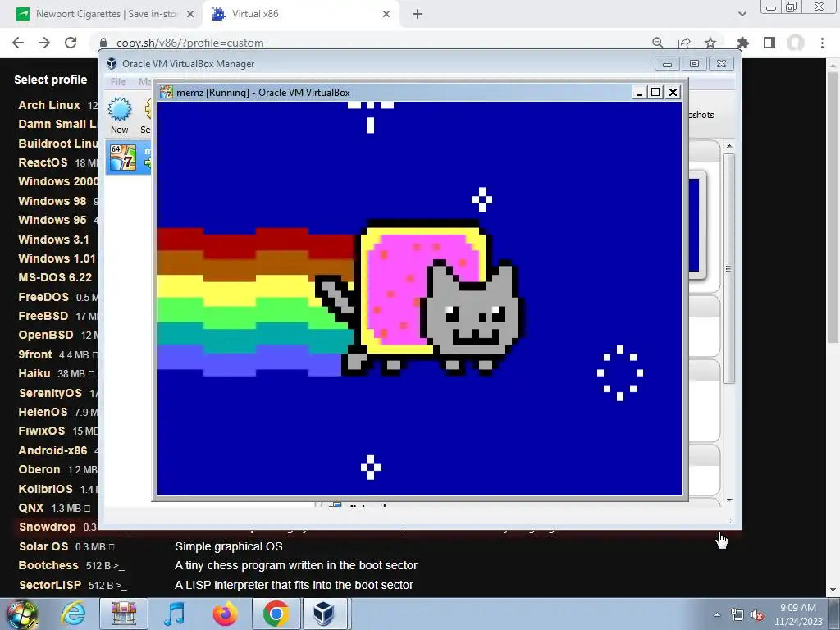The width and height of the screenshot is (840, 630).
Task: Open Firefox from the taskbar
Action: tap(225, 614)
